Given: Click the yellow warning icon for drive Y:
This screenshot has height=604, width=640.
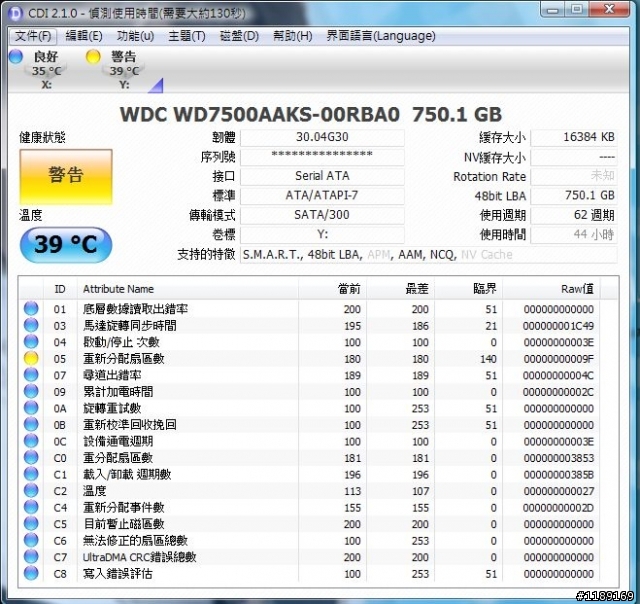Looking at the screenshot, I should 93,56.
